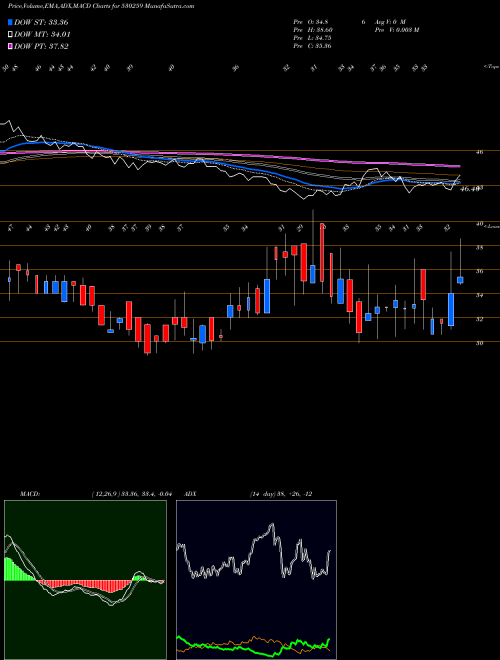Select the 'DOW PT: 37.82' legend label

[41, 46]
